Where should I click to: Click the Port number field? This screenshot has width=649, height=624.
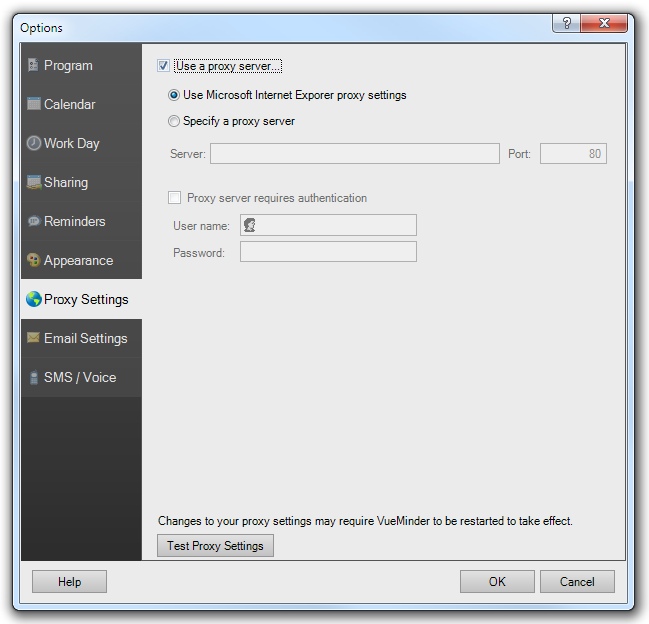[573, 154]
